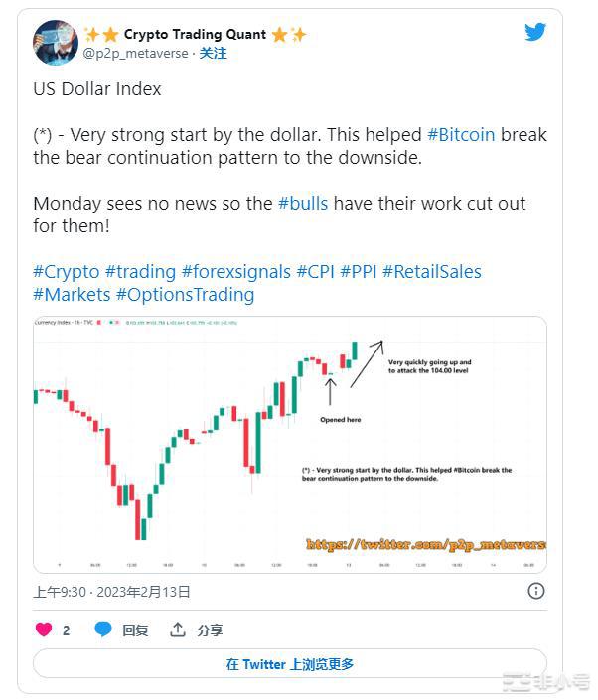Click the tweet timestamp 上午9:30 · 2023年2月13日

(x=111, y=592)
